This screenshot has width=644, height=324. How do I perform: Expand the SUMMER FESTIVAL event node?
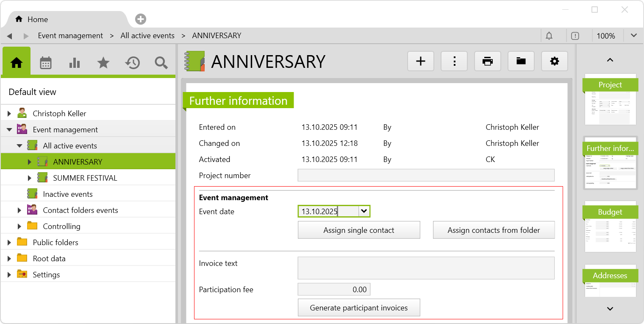pos(30,178)
